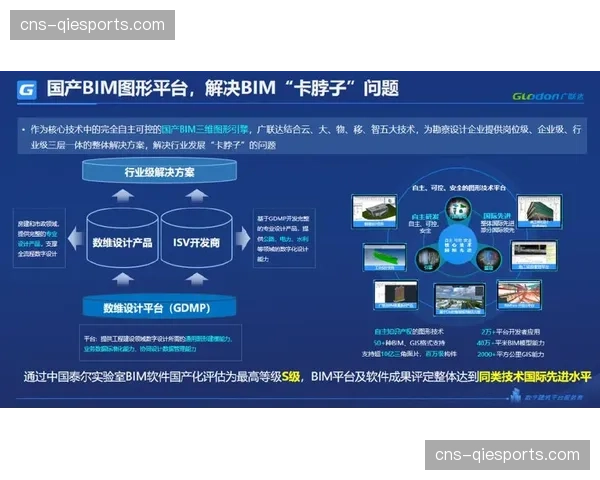Click the 2万+平台开发者应用 line
This screenshot has width=600, height=480.
pos(510,332)
